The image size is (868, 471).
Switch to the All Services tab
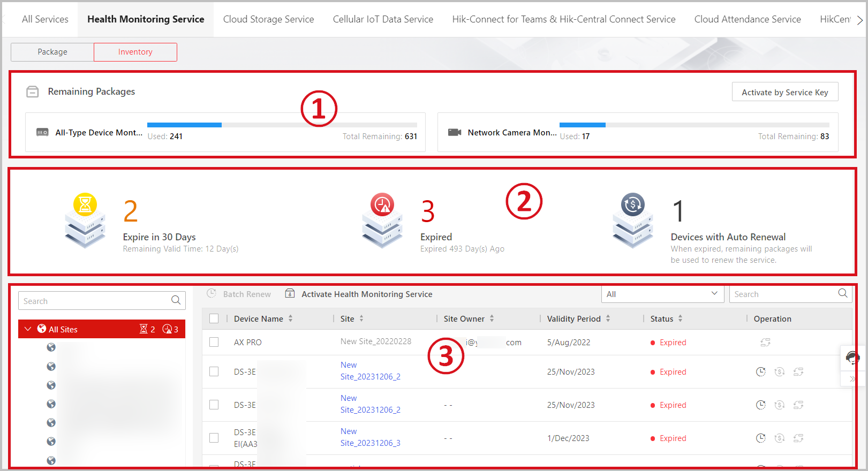[x=45, y=19]
